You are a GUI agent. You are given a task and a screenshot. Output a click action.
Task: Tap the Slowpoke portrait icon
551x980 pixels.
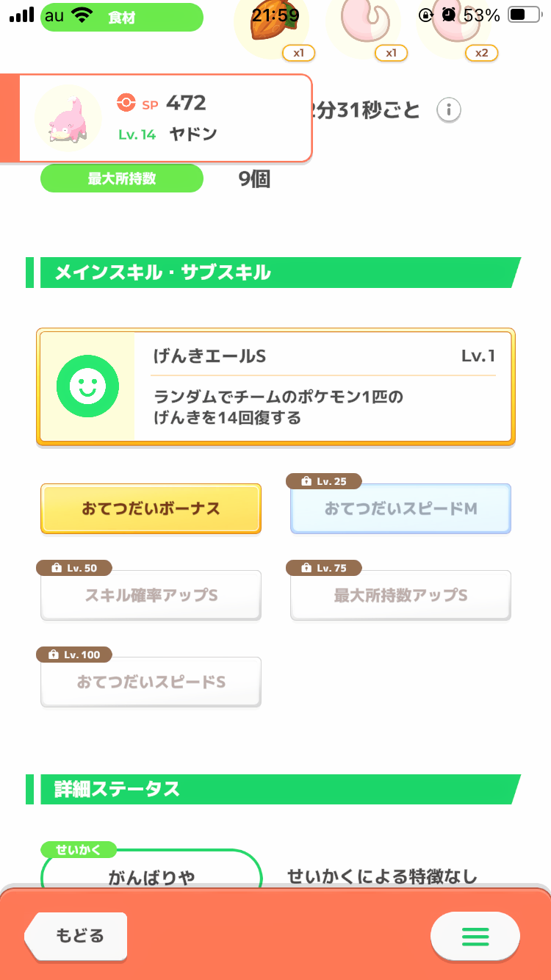coord(68,118)
